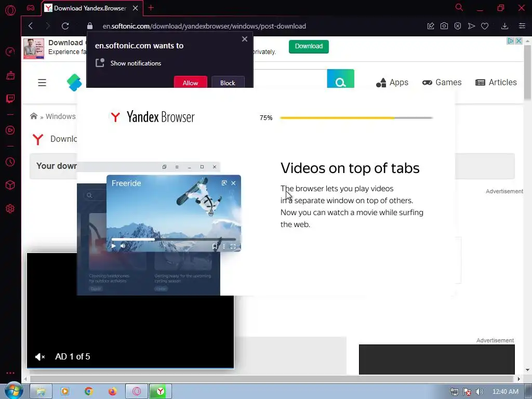The height and width of the screenshot is (399, 532).
Task: Open ad blocker shield icon
Action: [x=458, y=26]
